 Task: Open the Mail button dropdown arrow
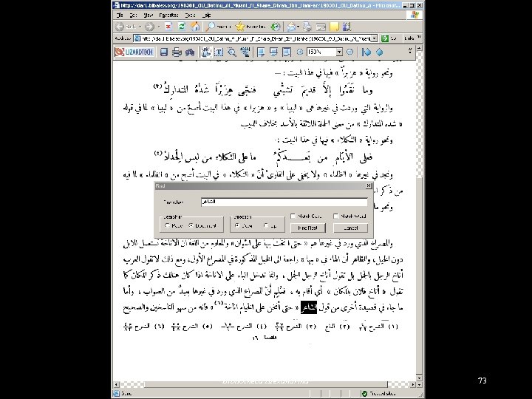click(298, 27)
